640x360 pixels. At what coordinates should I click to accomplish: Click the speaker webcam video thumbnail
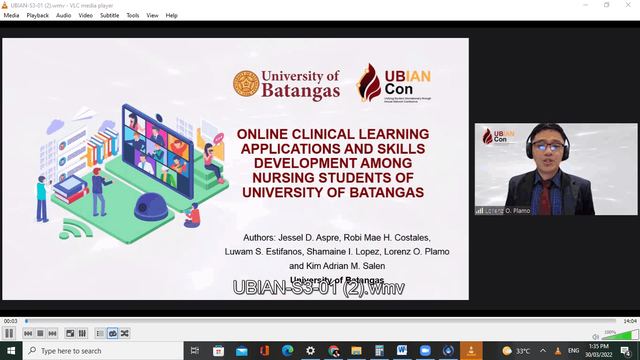pyautogui.click(x=556, y=169)
